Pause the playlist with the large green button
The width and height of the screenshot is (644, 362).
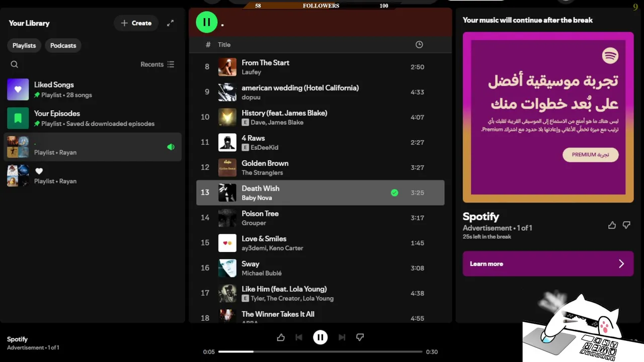206,22
